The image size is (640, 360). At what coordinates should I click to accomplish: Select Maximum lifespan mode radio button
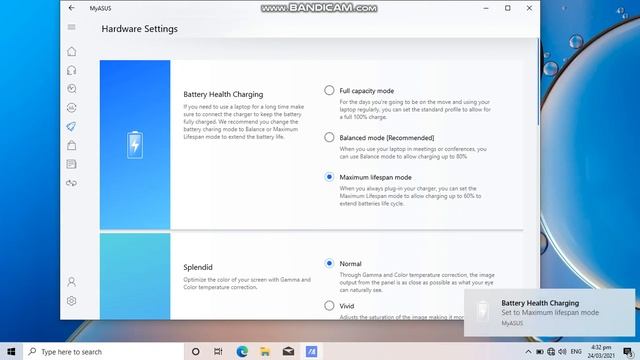329,177
